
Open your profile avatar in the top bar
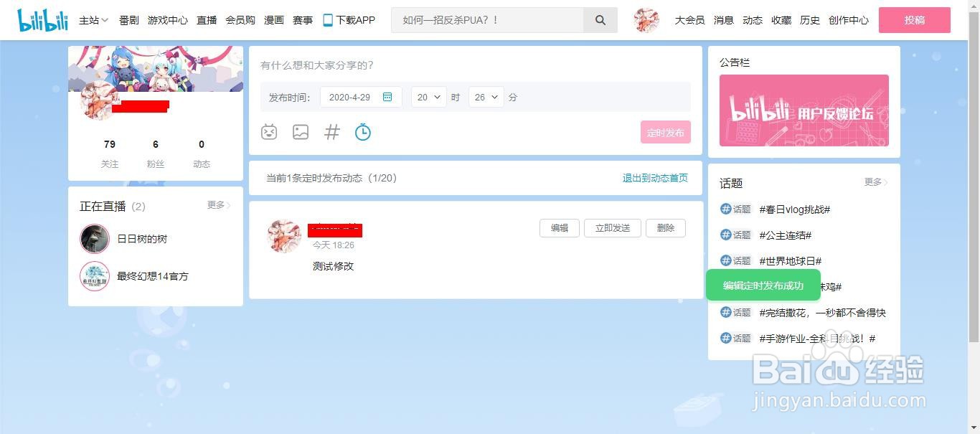point(645,20)
